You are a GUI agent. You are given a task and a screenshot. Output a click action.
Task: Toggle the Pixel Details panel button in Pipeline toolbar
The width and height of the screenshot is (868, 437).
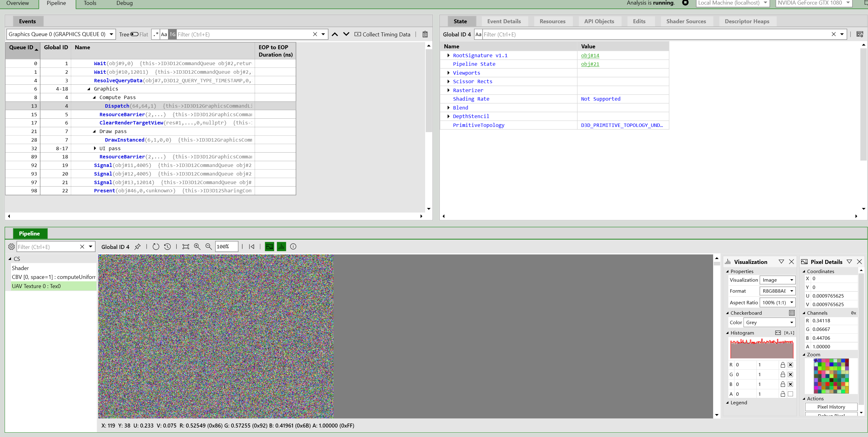(269, 246)
